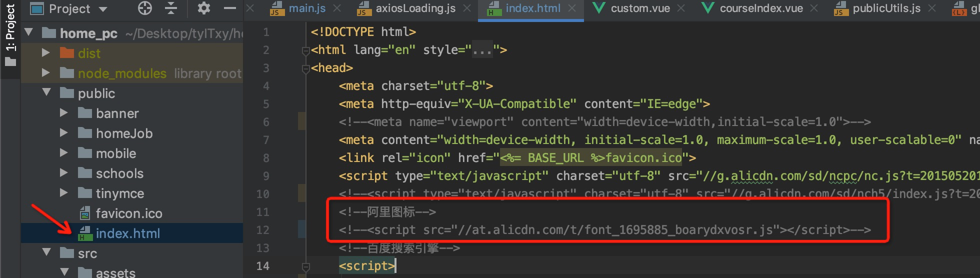This screenshot has height=278, width=980.
Task: Toggle the 1: Project side tool window
Action: point(10,35)
